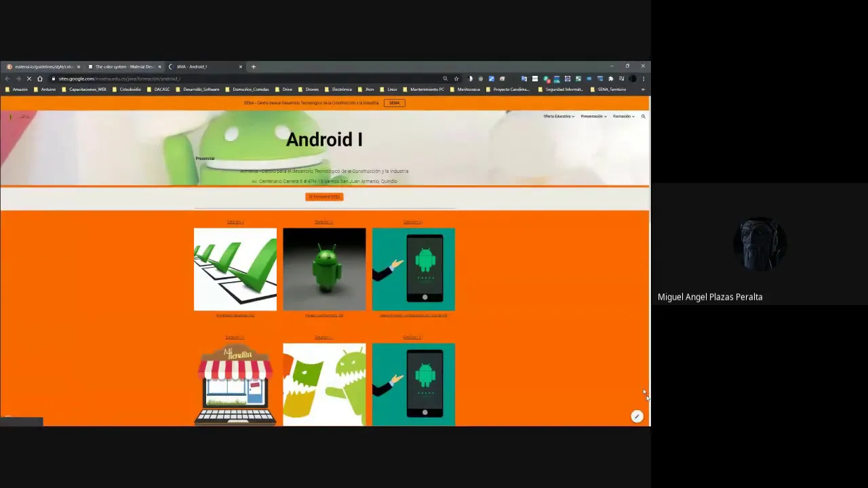
Task: Expand the Oferta Educativa menu
Action: click(x=559, y=117)
